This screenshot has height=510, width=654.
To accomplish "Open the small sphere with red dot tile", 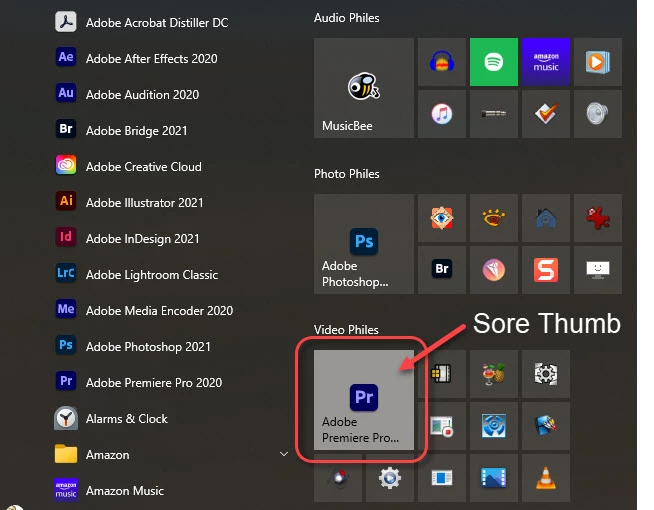I will [338, 478].
